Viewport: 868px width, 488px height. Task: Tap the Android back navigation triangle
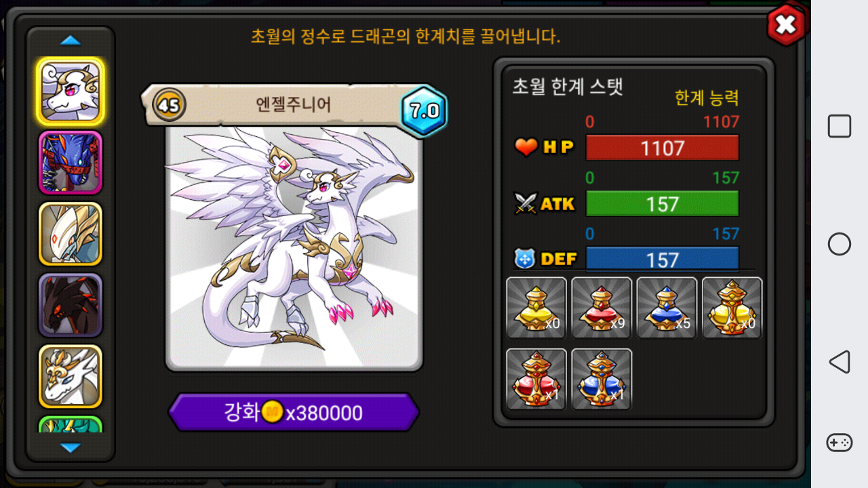840,362
